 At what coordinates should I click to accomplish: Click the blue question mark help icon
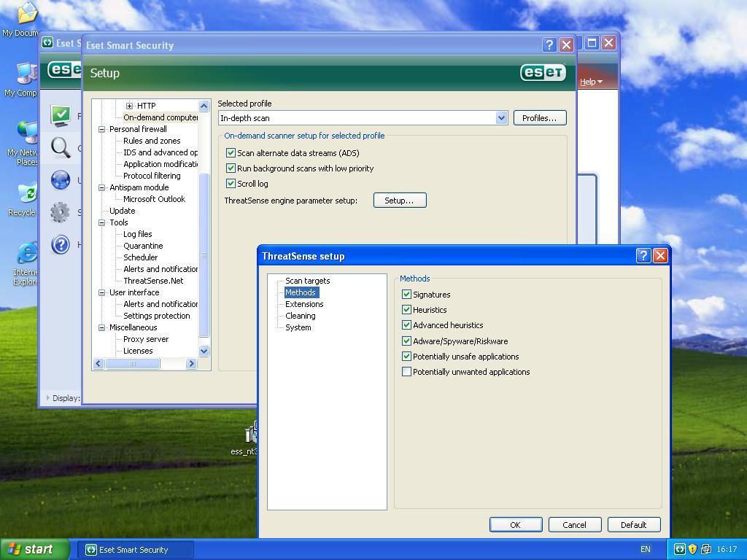[x=61, y=244]
